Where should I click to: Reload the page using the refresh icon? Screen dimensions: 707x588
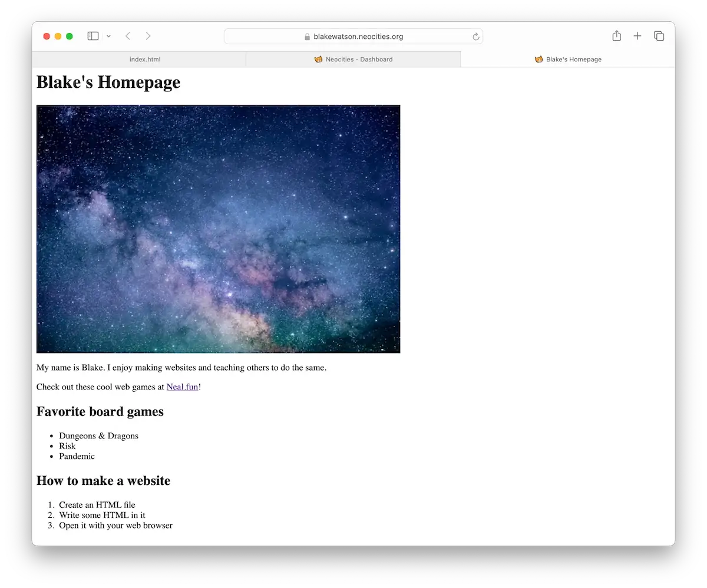(475, 36)
